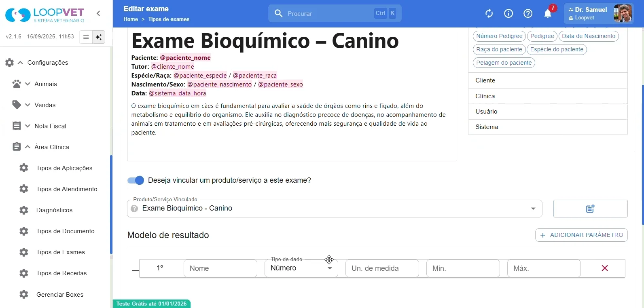Click the add product icon button

point(590,209)
